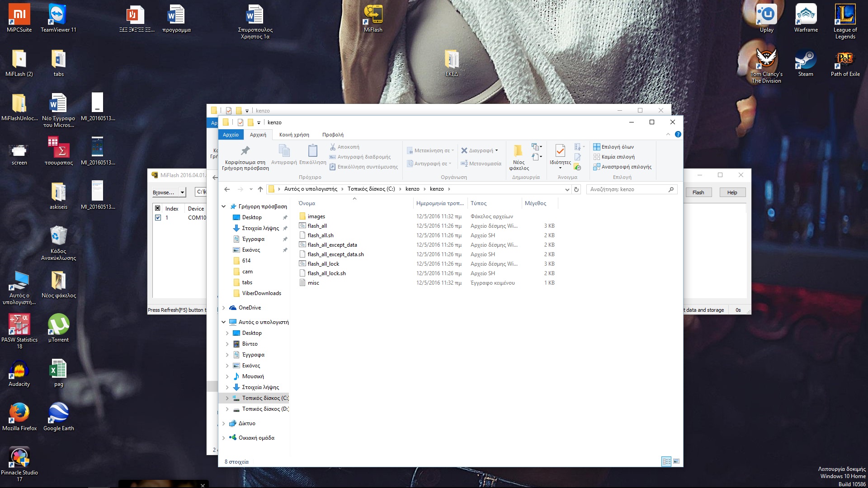Viewport: 868px width, 488px height.
Task: Open the images folder
Action: click(316, 216)
